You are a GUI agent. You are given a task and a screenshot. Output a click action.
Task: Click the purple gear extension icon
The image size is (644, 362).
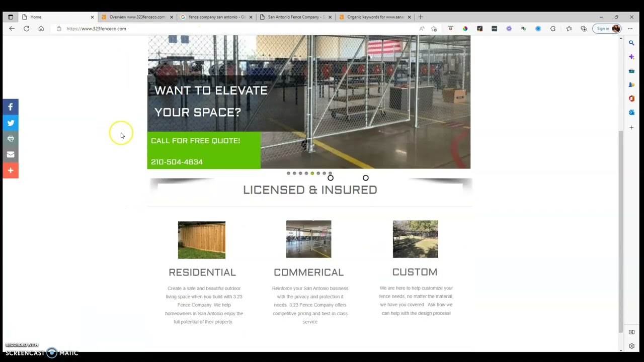point(509,29)
